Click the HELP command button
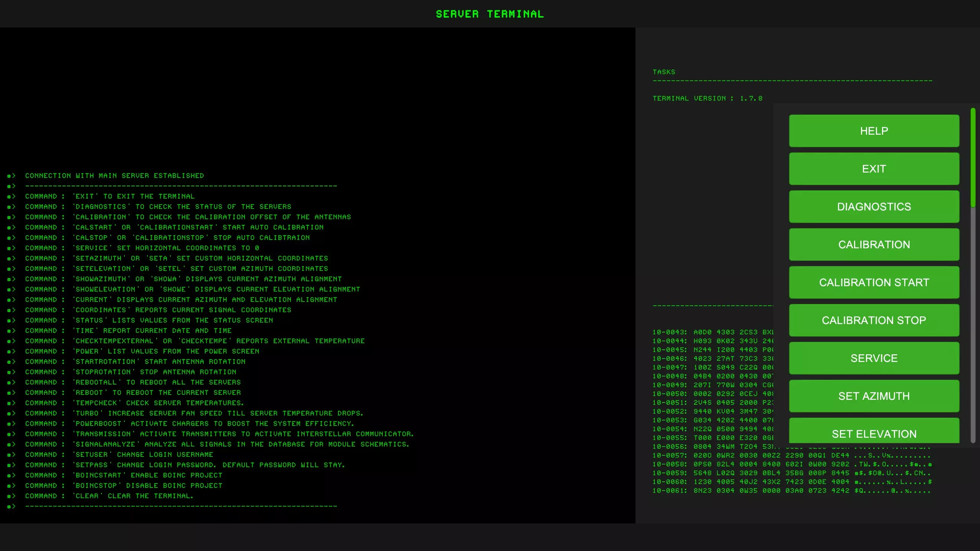The image size is (980, 551). [x=874, y=131]
